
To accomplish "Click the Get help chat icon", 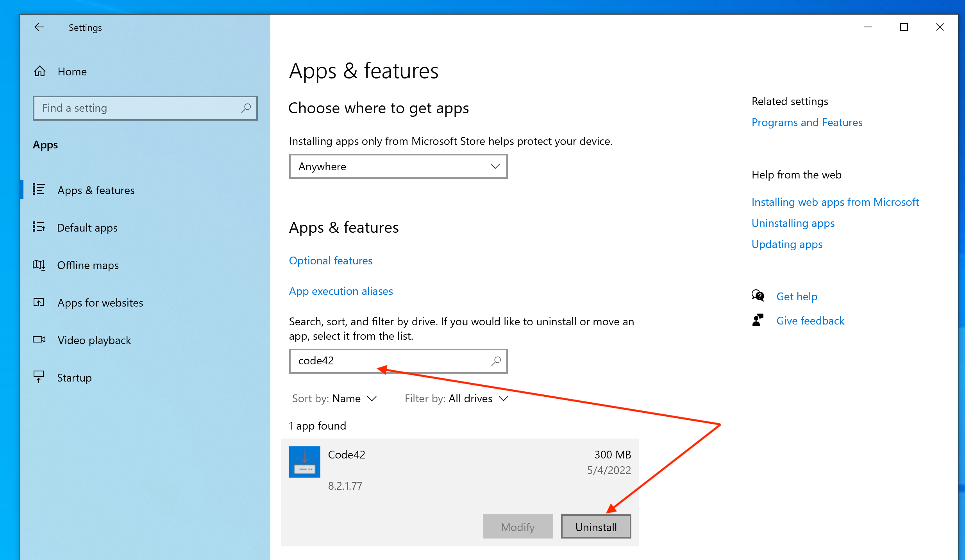I will pos(758,296).
